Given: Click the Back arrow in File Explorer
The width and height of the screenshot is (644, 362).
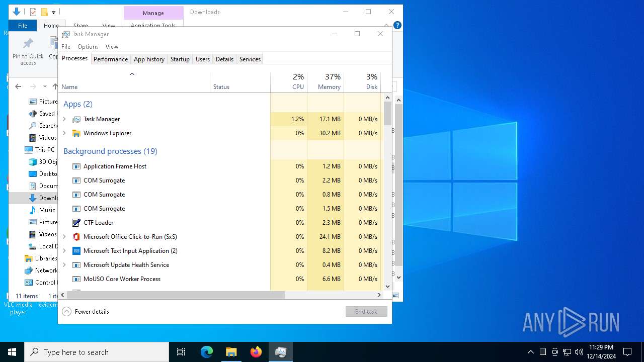Looking at the screenshot, I should (x=18, y=86).
